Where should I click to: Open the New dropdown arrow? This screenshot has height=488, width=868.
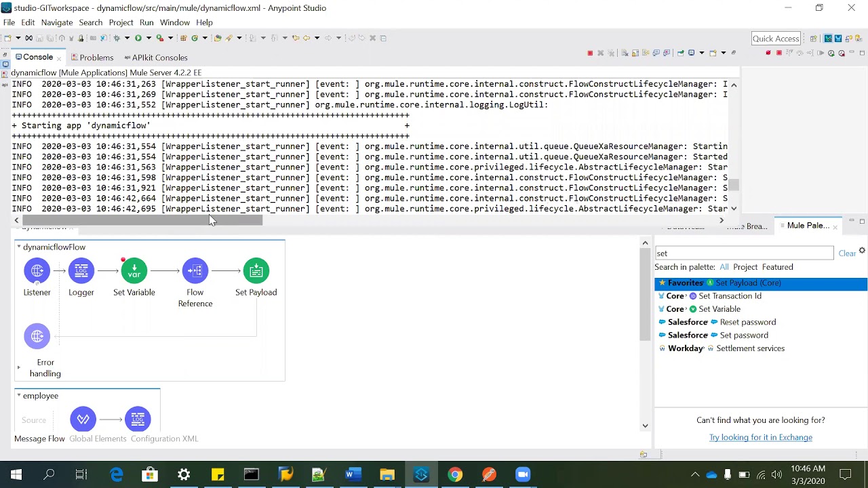[18, 38]
